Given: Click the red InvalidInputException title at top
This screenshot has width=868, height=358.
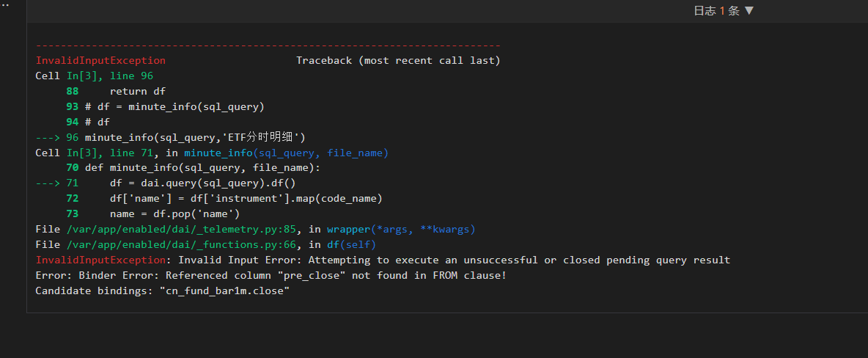Looking at the screenshot, I should pyautogui.click(x=100, y=60).
